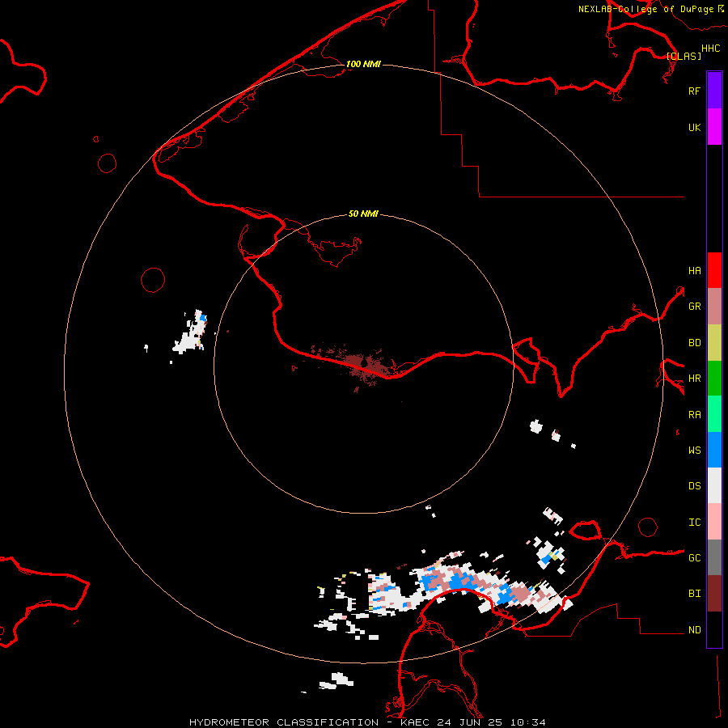
Task: Click the purple RF legend color swatch
Action: [x=714, y=91]
